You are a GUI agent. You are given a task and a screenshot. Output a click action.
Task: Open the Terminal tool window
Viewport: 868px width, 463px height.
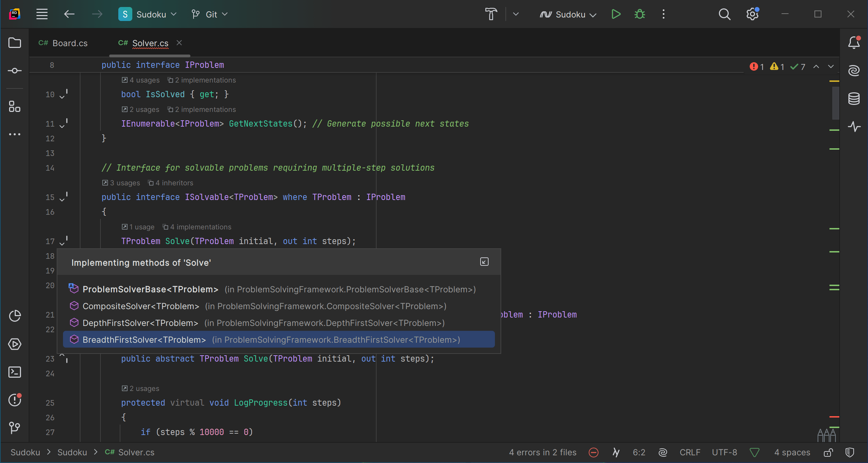pos(15,372)
